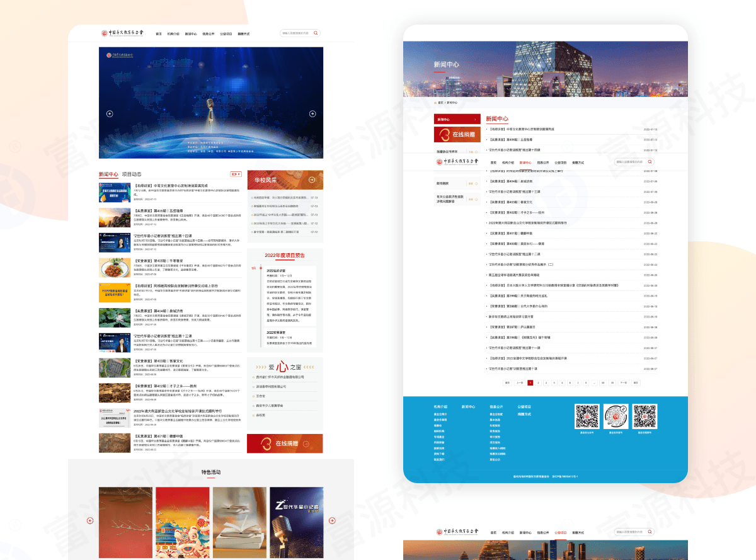Viewport: 756px width, 560px height.
Task: Switch to the 项目动态 tab
Action: click(132, 174)
